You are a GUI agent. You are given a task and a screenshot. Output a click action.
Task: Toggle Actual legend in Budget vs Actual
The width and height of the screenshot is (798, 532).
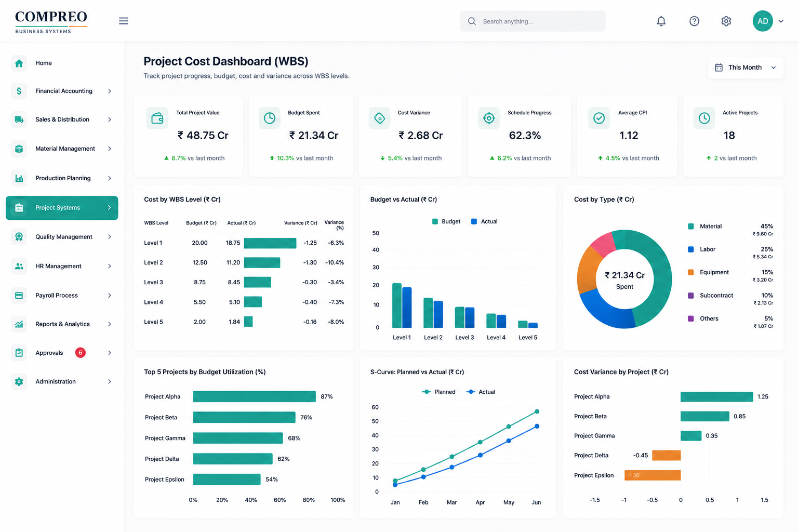coord(484,221)
